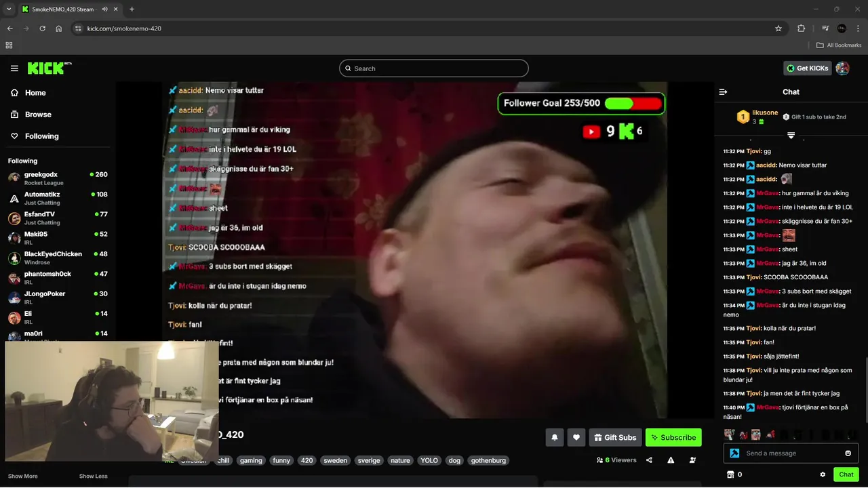Click the gothenburg tag

pos(488,460)
